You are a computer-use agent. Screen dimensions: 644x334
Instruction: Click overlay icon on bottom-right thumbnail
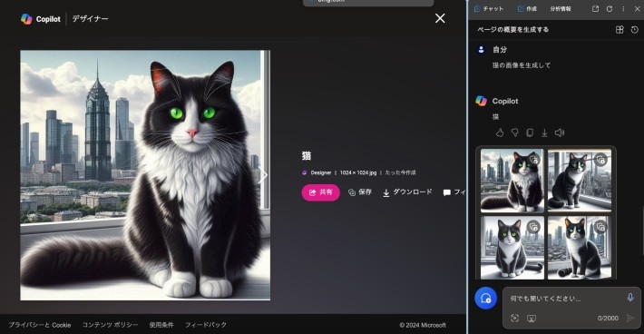(x=600, y=226)
